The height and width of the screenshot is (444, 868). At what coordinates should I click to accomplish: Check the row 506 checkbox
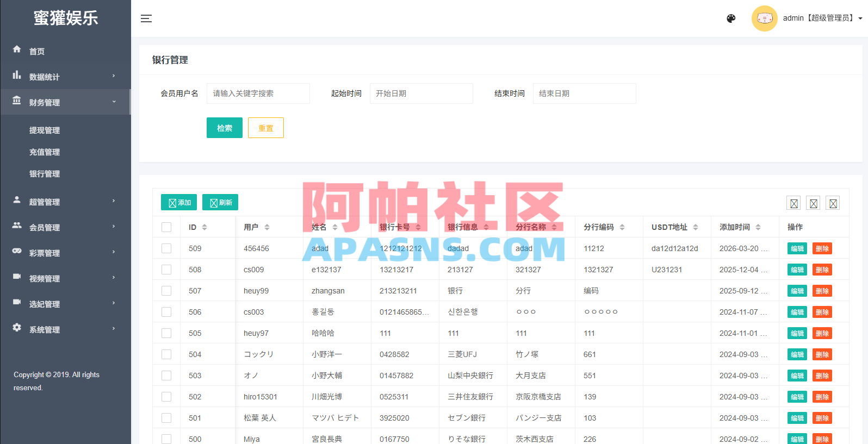166,312
